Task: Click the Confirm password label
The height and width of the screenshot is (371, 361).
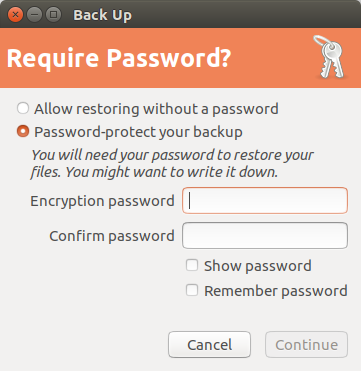Action: (112, 236)
